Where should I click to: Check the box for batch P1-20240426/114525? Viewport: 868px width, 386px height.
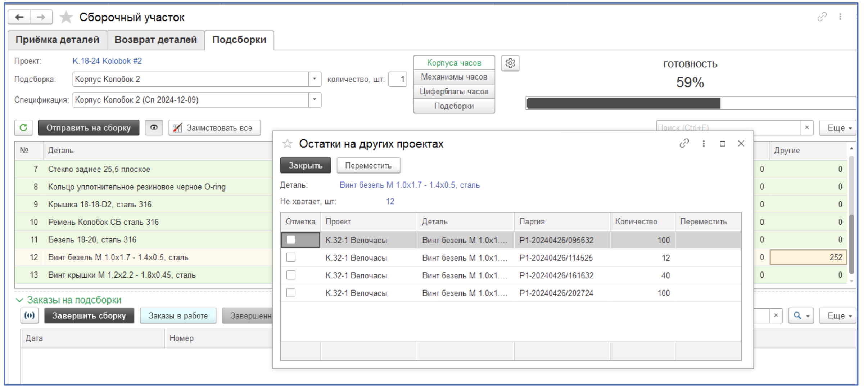point(291,258)
